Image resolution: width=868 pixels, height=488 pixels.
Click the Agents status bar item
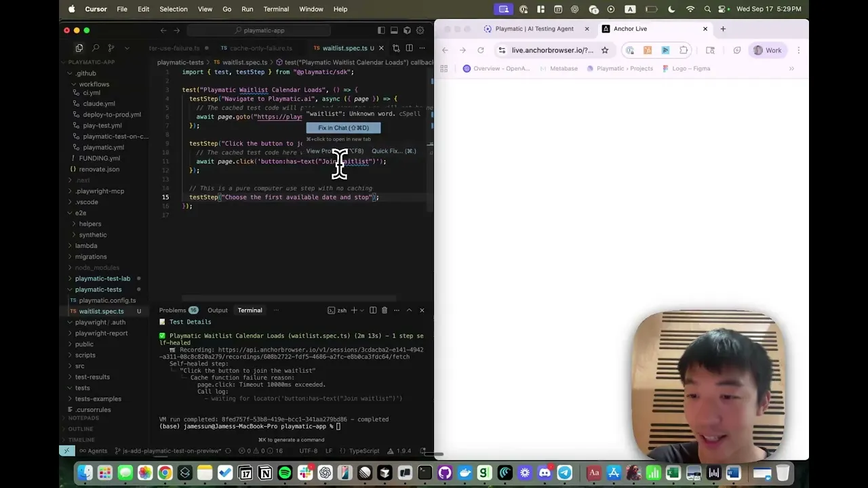pos(93,451)
